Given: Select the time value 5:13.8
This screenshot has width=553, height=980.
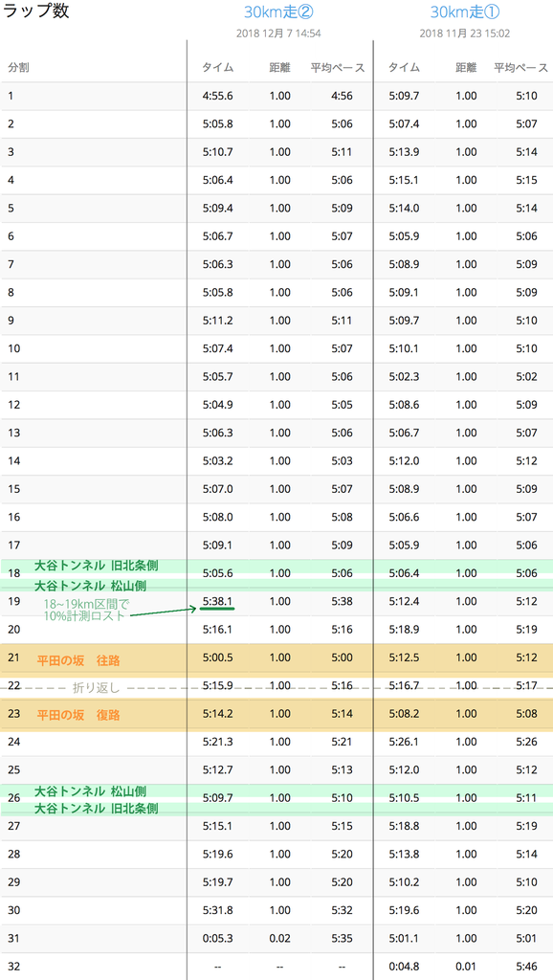Looking at the screenshot, I should click(x=404, y=855).
